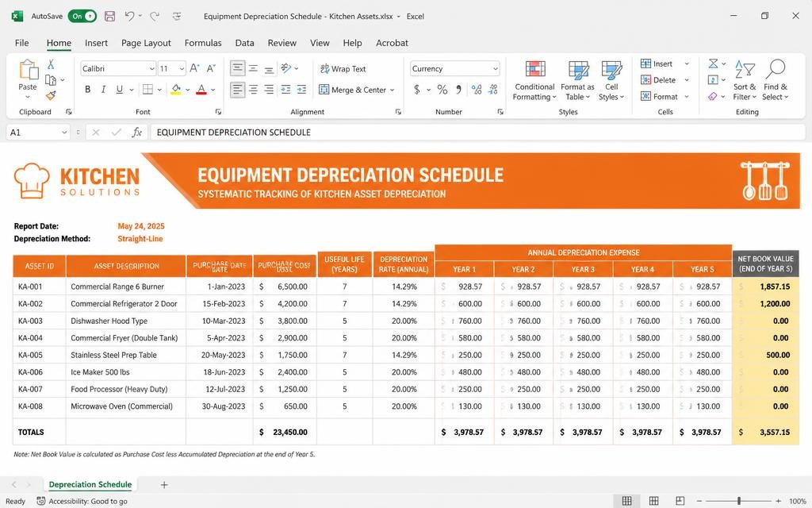812x508 pixels.
Task: Switch to the Review tab
Action: [x=282, y=43]
